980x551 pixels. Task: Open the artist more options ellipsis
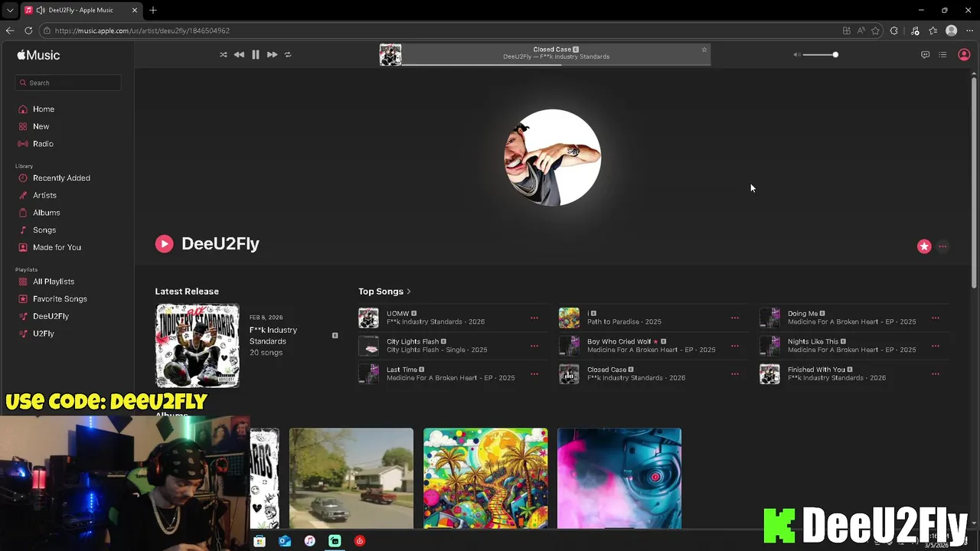(942, 246)
